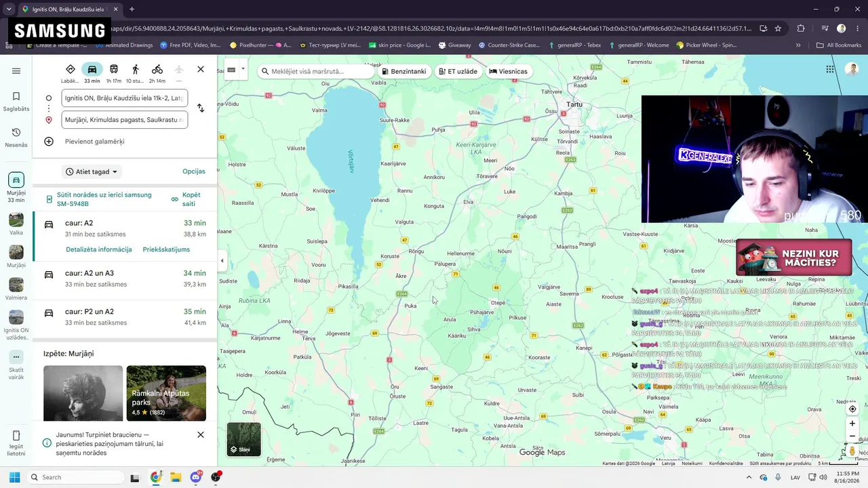This screenshot has width=868, height=488.
Task: Open a new browser tab
Action: (132, 9)
